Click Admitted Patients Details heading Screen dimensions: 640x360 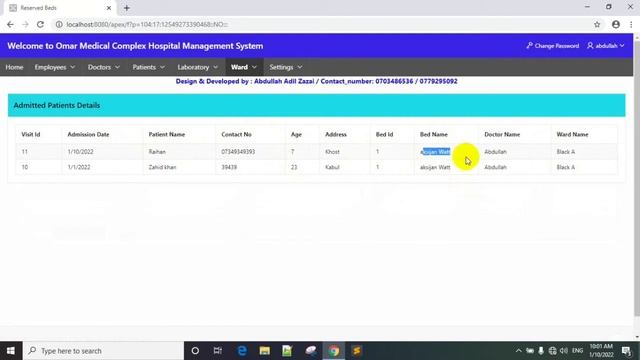[x=57, y=105]
